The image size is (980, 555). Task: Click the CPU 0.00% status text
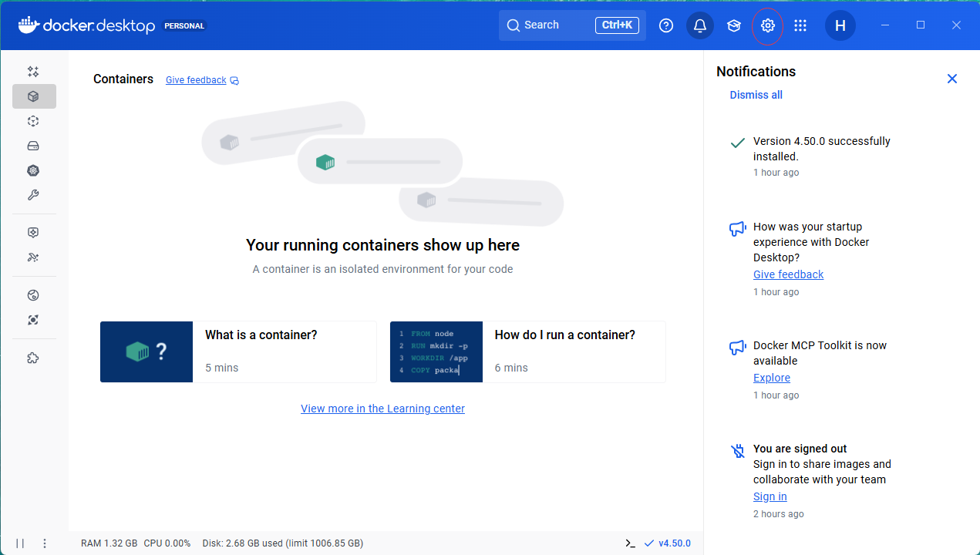tap(167, 543)
